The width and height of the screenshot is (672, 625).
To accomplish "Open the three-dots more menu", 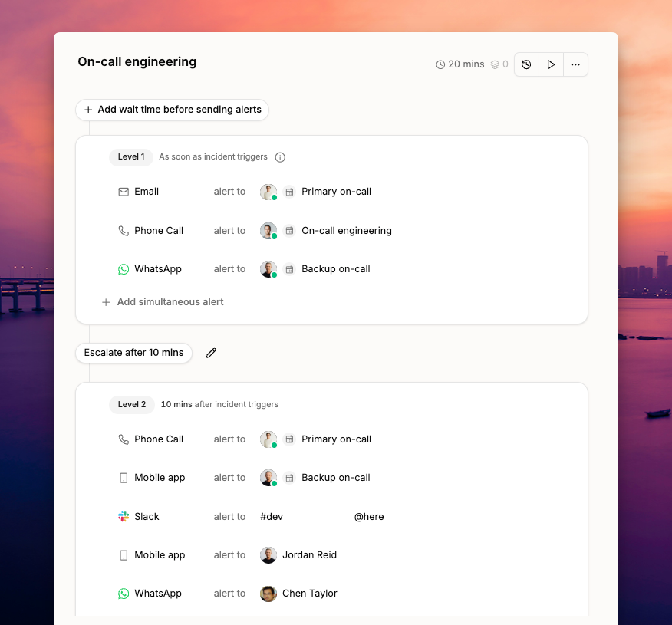I will tap(575, 64).
